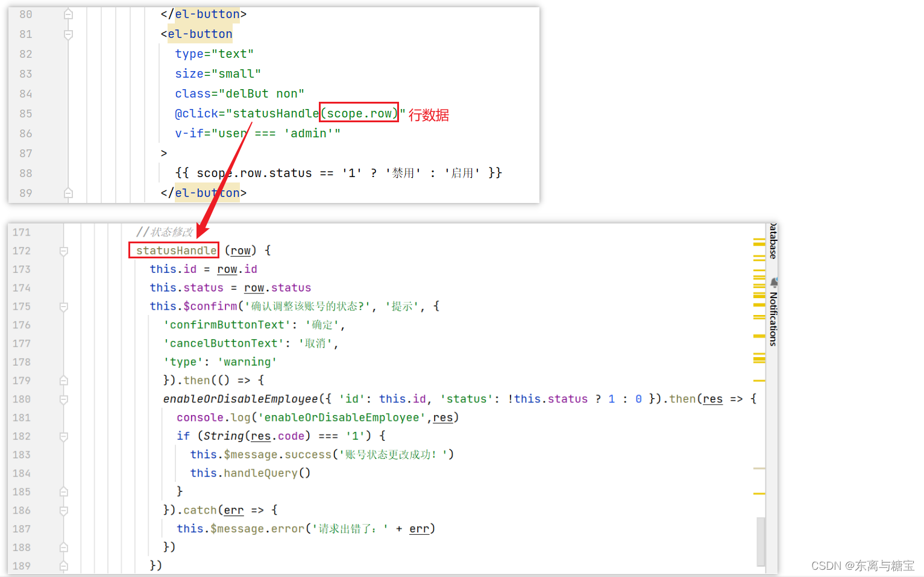924x577 pixels.
Task: Click enableOrDisableEmployee function call on line 180
Action: click(x=240, y=399)
